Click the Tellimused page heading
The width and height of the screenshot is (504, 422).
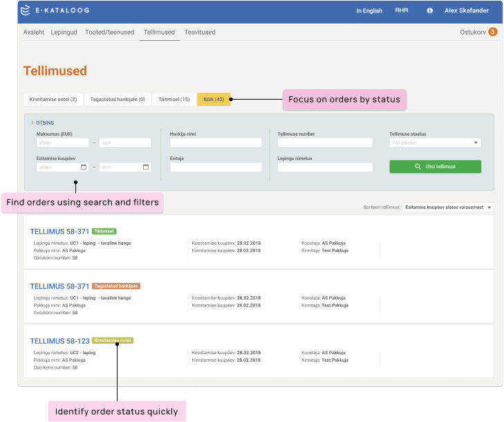55,71
